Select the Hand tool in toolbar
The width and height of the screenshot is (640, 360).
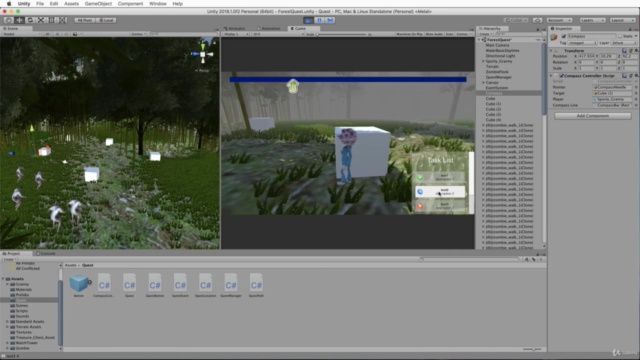click(9, 20)
